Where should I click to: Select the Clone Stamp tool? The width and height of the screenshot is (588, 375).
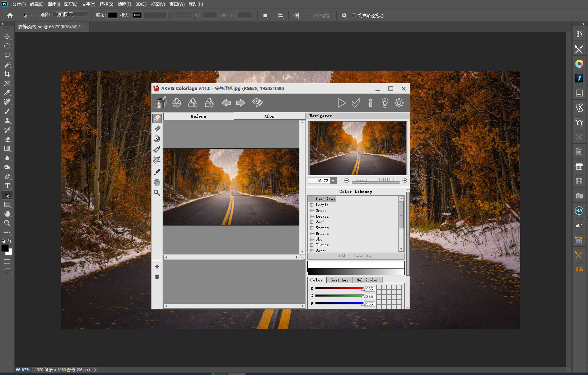click(7, 120)
